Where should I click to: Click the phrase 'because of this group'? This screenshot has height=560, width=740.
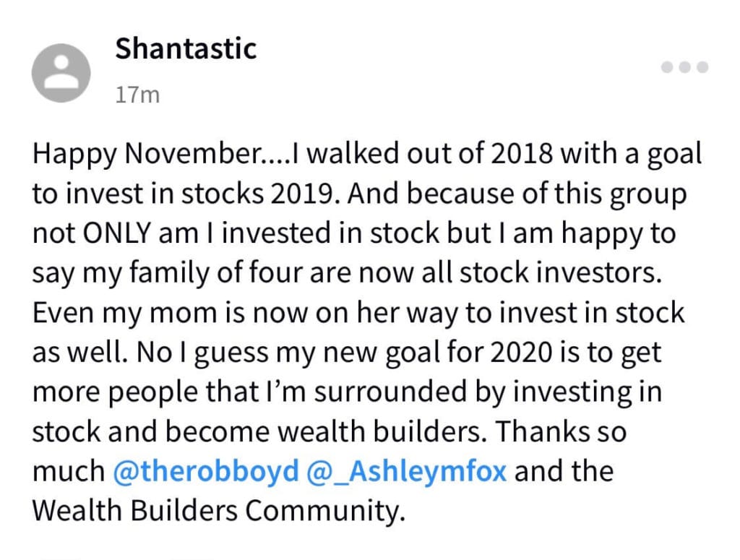point(546,194)
